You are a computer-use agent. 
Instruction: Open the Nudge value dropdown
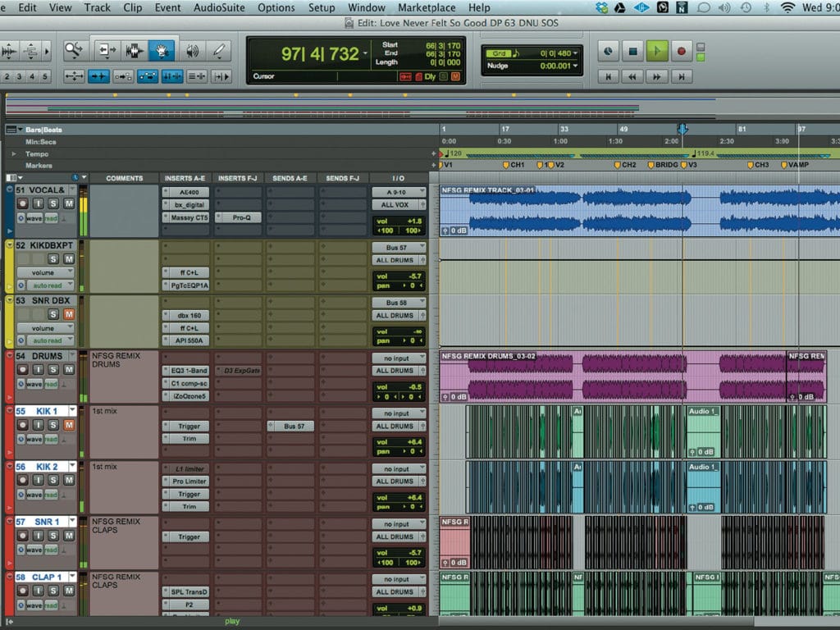(575, 66)
